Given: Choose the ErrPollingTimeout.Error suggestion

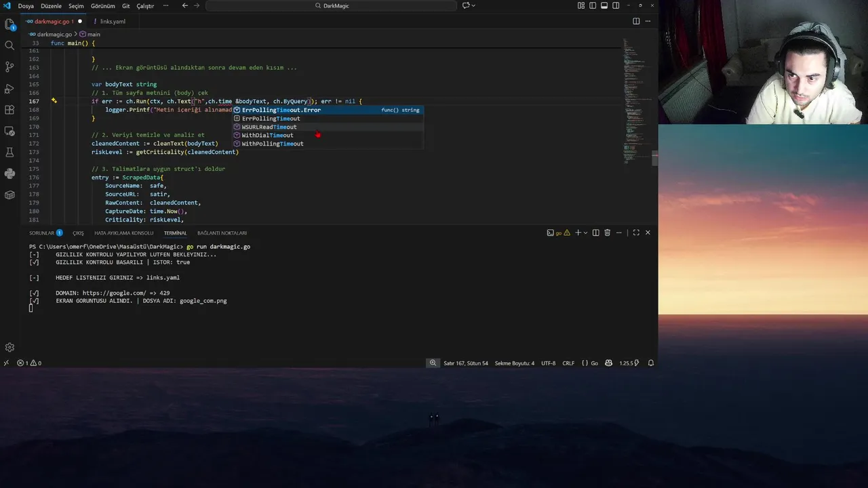Looking at the screenshot, I should (328, 110).
